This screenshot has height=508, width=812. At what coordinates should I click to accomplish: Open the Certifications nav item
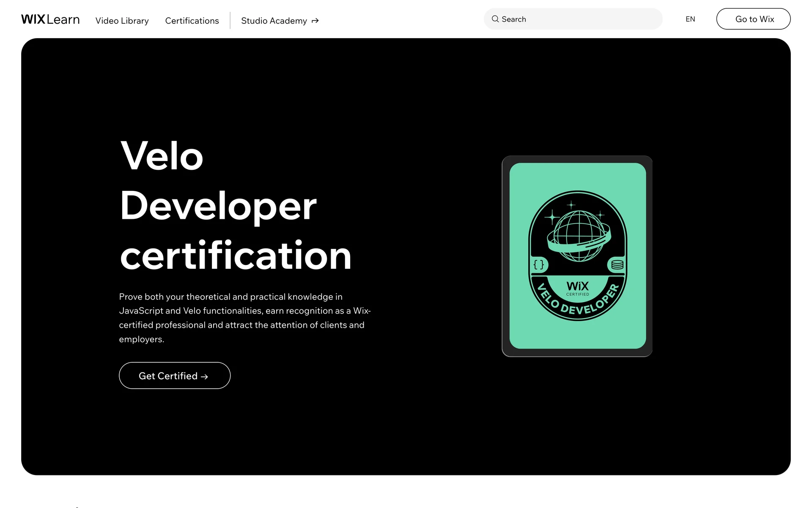(192, 21)
